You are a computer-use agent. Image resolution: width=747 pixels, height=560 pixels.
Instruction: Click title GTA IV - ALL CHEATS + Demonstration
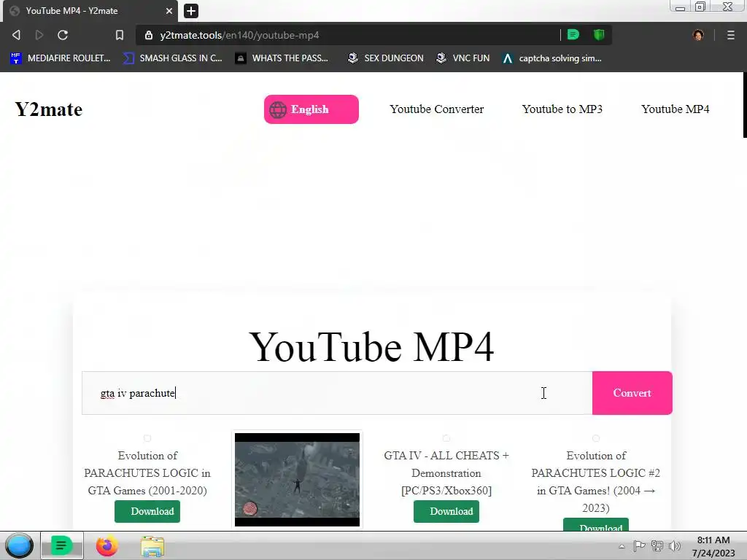(x=446, y=472)
